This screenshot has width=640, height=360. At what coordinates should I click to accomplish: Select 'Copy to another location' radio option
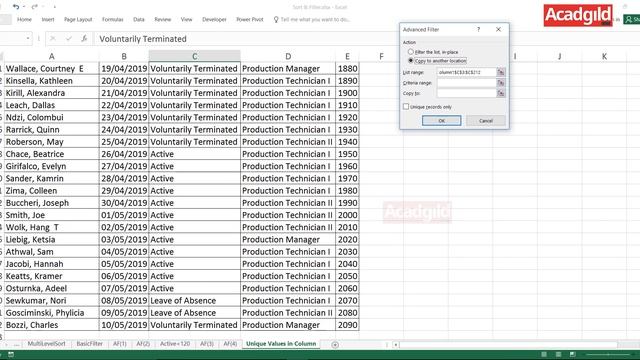point(411,60)
